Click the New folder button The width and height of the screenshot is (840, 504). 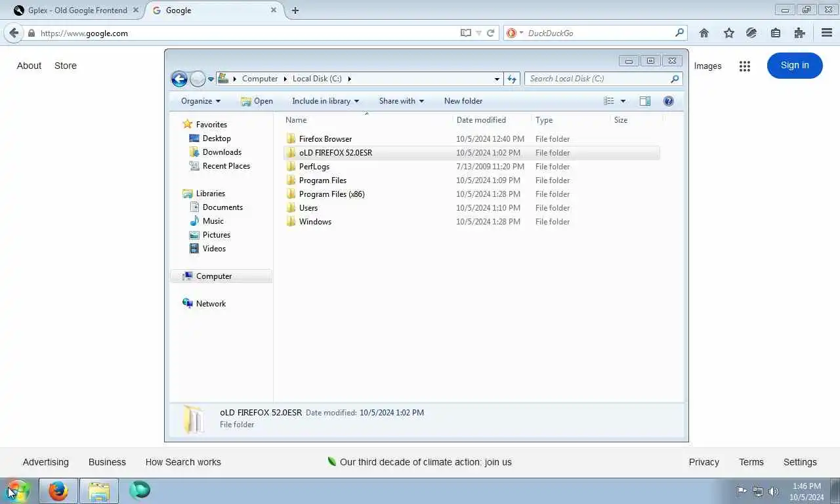point(463,101)
